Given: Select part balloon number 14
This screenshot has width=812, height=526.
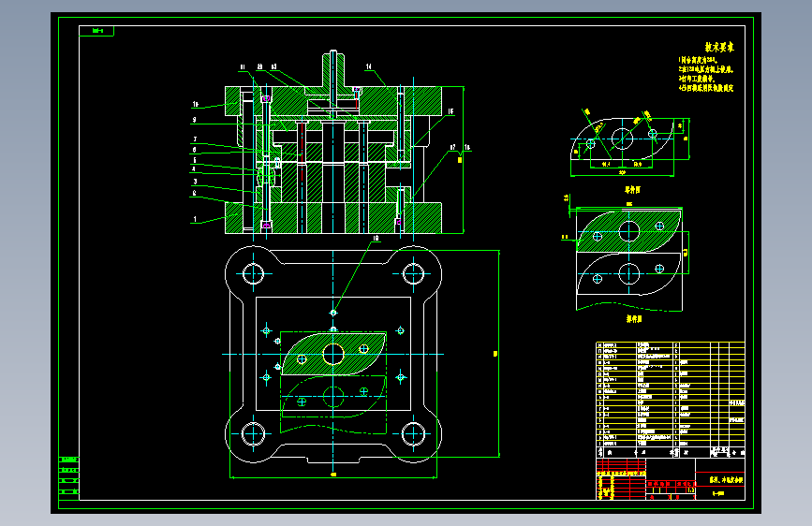Looking at the screenshot, I should coord(369,66).
